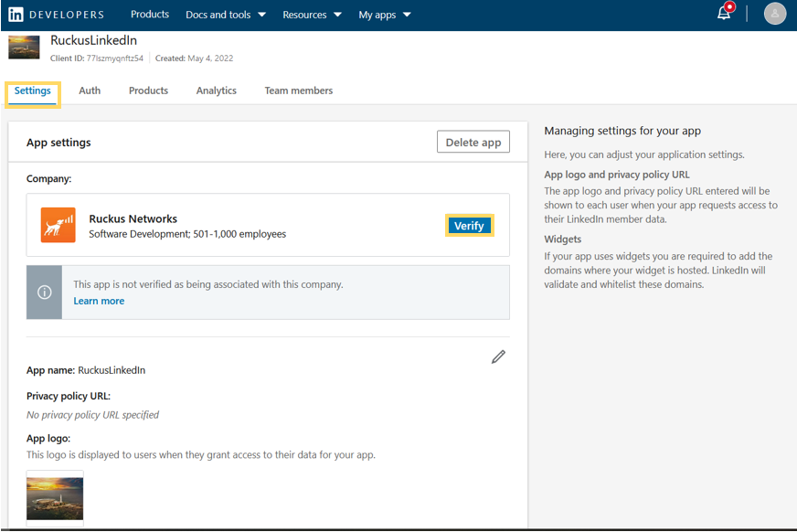Select the Client ID value 77lszmyqnftz54
This screenshot has height=532, width=797.
tap(115, 59)
